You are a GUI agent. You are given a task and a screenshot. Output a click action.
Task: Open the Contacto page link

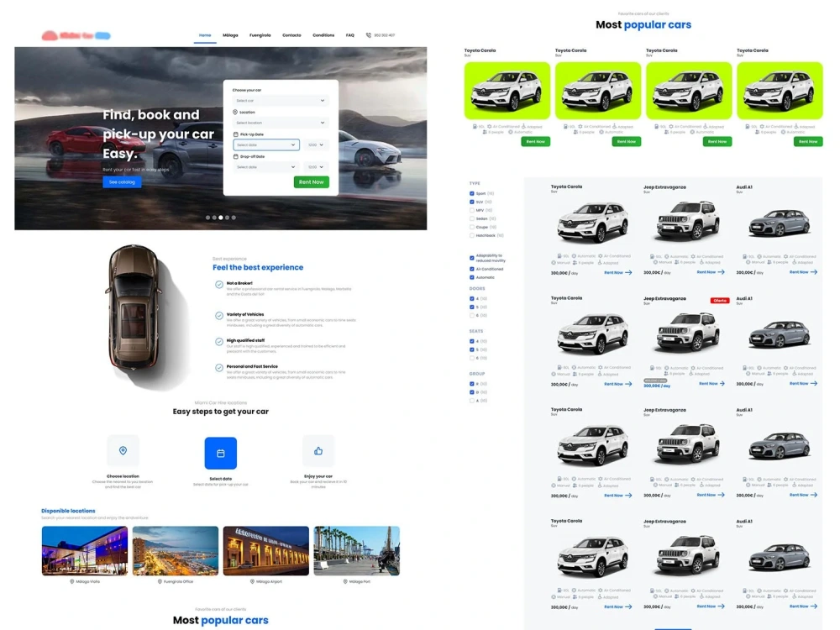(291, 35)
